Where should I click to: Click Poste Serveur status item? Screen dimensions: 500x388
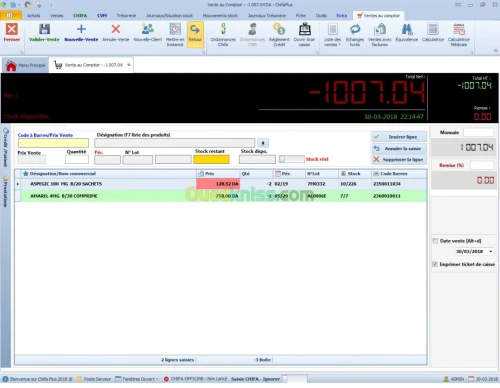point(94,379)
